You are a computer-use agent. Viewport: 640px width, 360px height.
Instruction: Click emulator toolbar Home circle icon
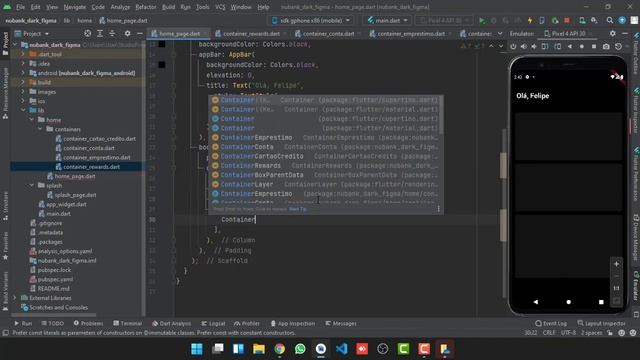tap(582, 47)
